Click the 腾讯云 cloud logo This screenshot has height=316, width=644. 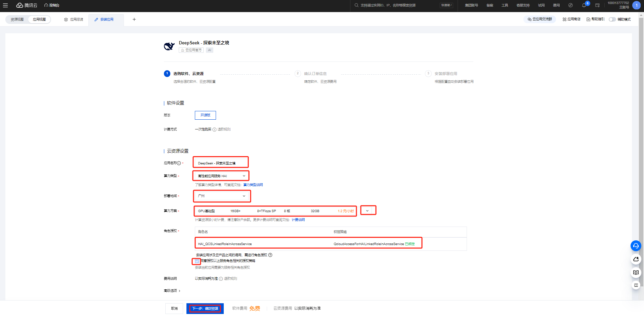pos(27,5)
